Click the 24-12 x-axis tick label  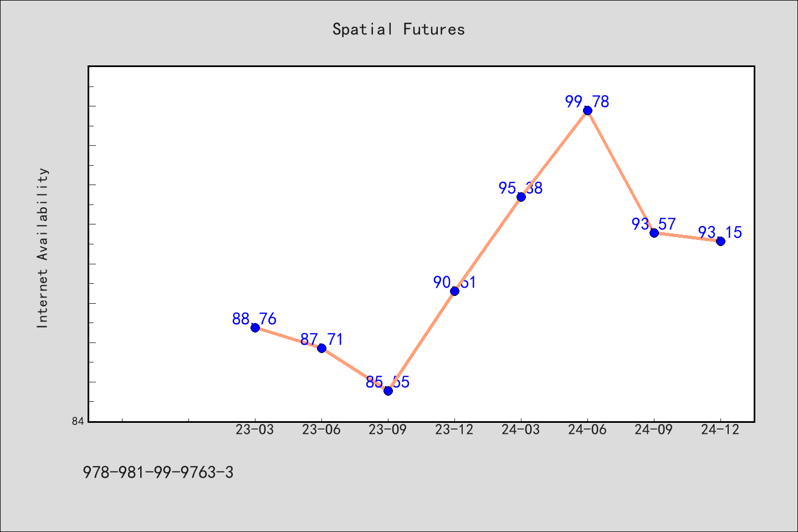pyautogui.click(x=720, y=429)
